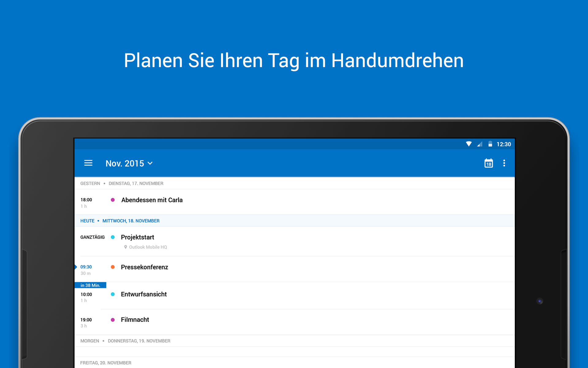Click the 'in 38 Min.' countdown badge
This screenshot has height=368, width=588.
click(90, 285)
